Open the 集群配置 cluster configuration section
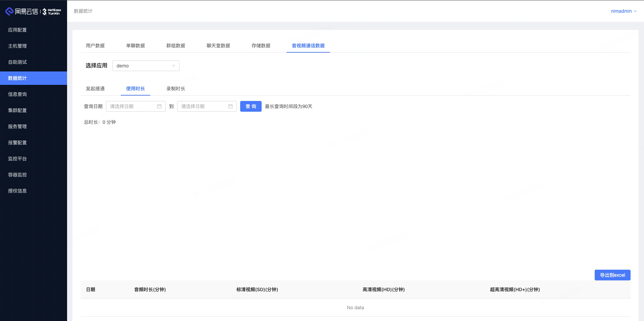Viewport: 644px width, 321px height. click(17, 110)
